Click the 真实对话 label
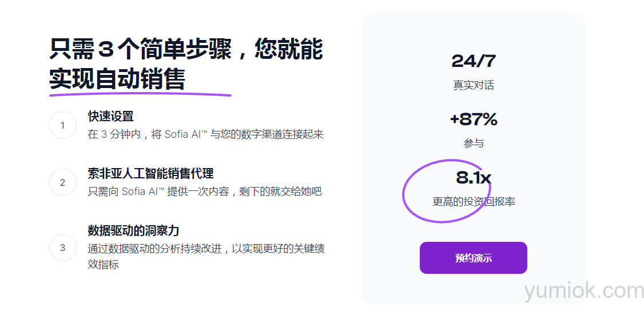 [x=474, y=85]
